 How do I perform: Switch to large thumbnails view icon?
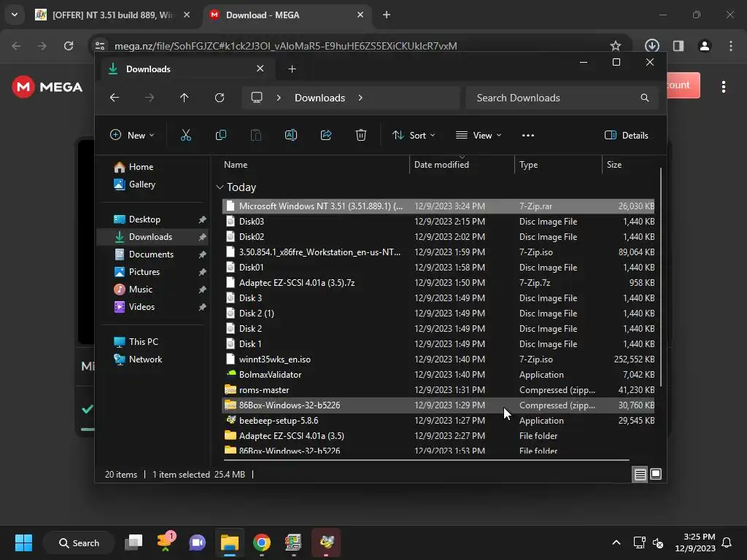[x=656, y=474]
